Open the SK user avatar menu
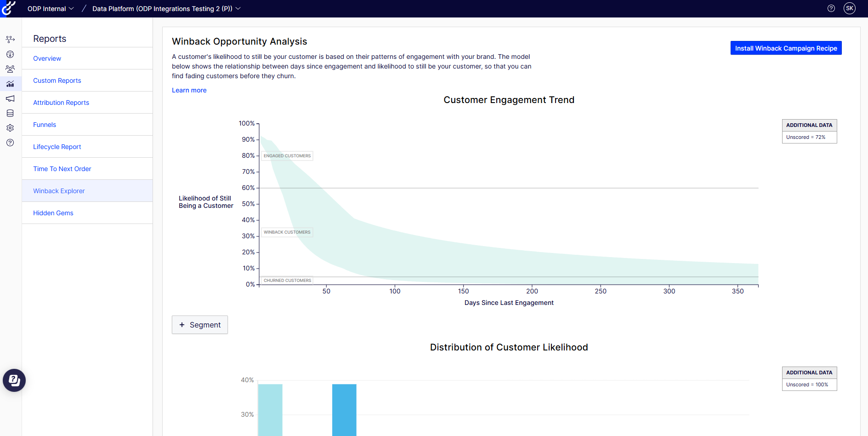Screen dimensions: 868x436 pos(850,8)
